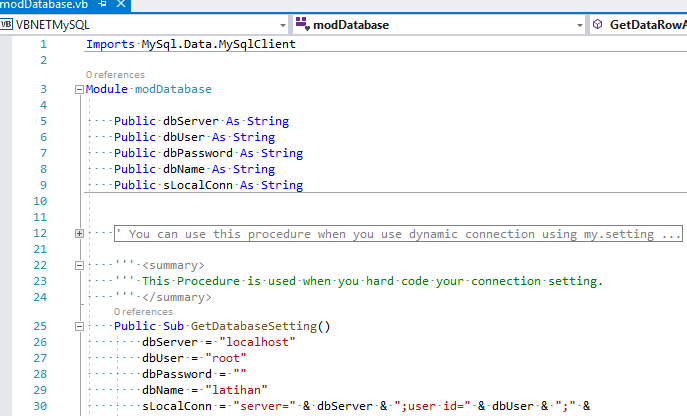This screenshot has width=687, height=416.
Task: Click the <summary> tag on line 22
Action: pos(173,266)
